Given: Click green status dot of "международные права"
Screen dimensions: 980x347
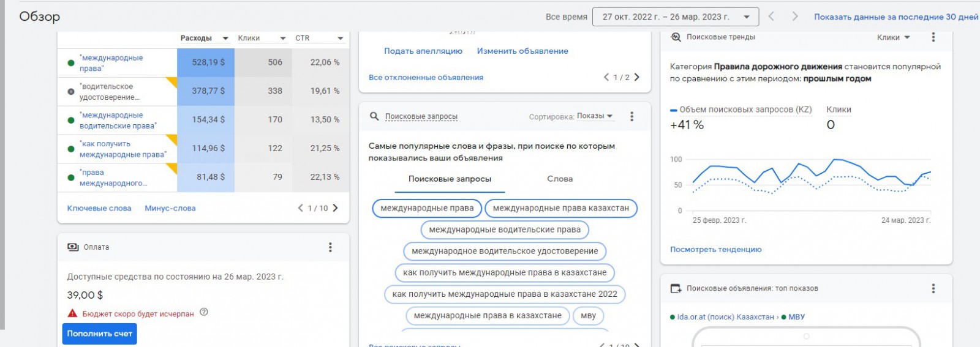Looking at the screenshot, I should 71,62.
